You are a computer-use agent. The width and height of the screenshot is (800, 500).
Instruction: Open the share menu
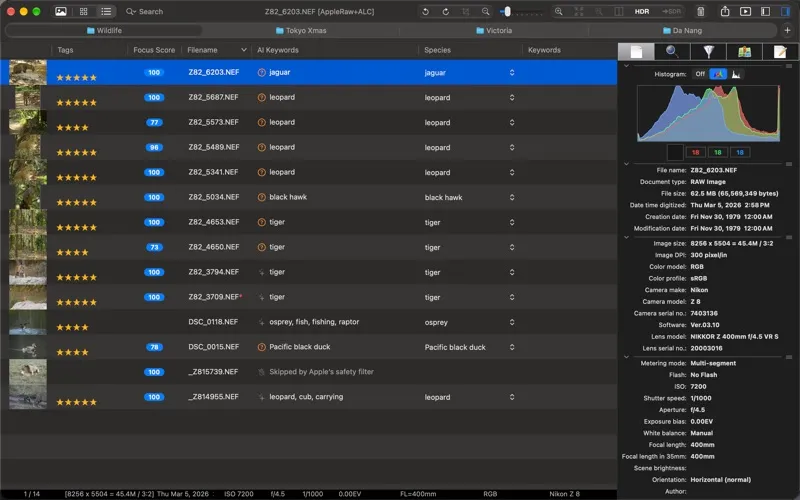pyautogui.click(x=725, y=11)
